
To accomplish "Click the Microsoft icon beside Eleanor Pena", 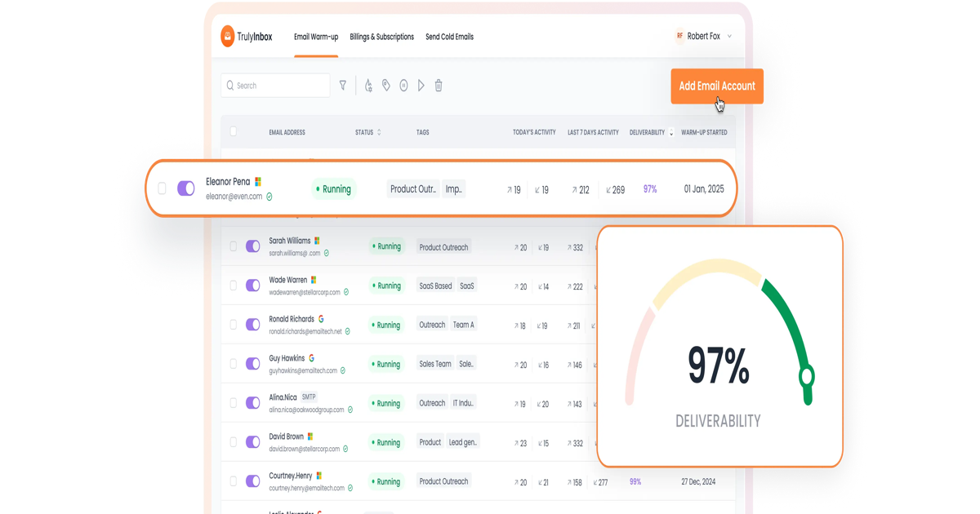I will click(258, 182).
